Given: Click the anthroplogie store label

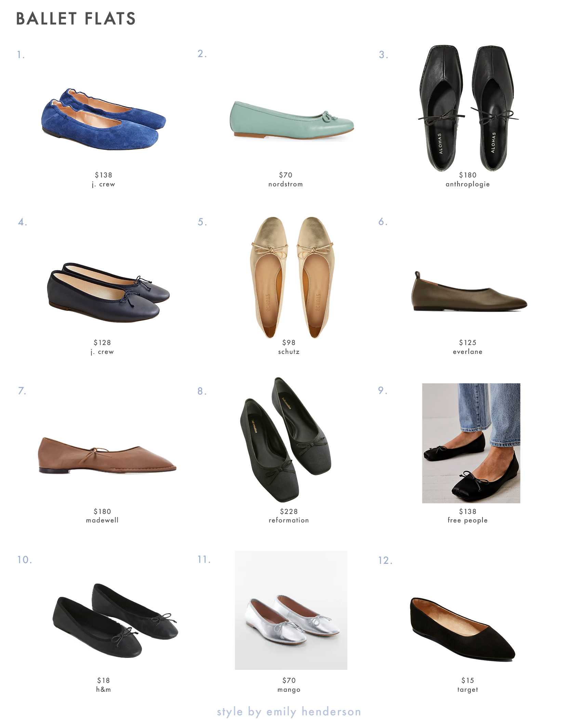Looking at the screenshot, I should pyautogui.click(x=467, y=184).
